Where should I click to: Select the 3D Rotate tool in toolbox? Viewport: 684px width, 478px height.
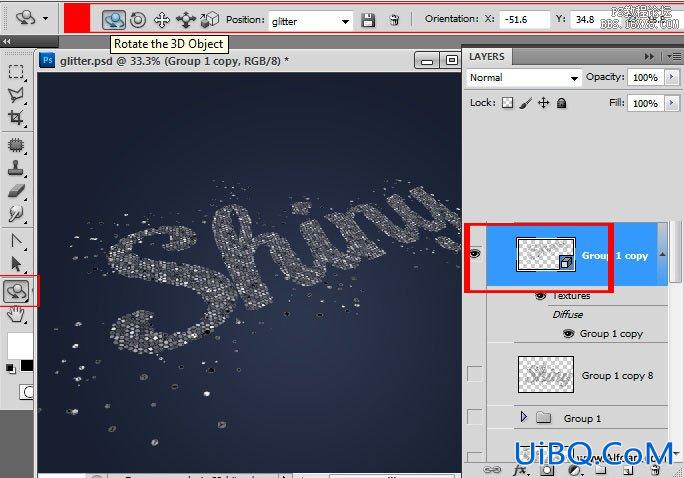(16, 291)
